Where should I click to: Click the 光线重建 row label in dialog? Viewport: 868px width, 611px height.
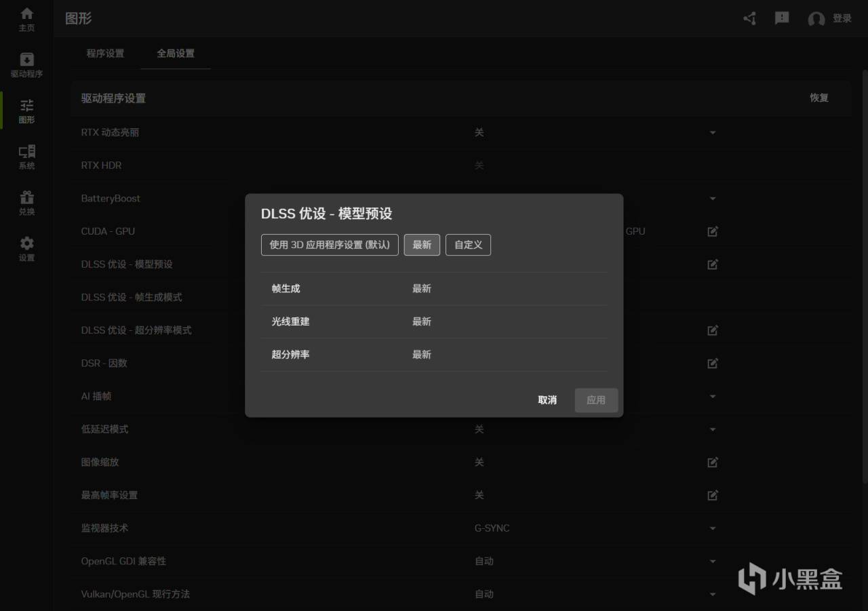tap(290, 321)
